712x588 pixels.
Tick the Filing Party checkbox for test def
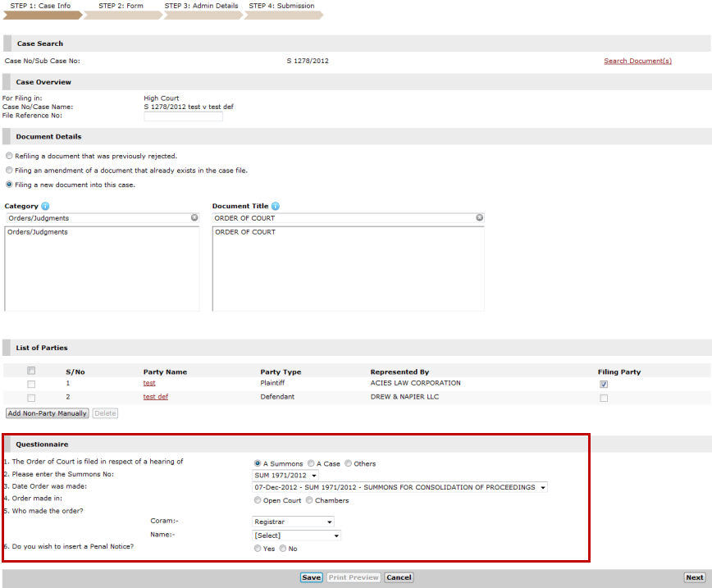click(604, 398)
